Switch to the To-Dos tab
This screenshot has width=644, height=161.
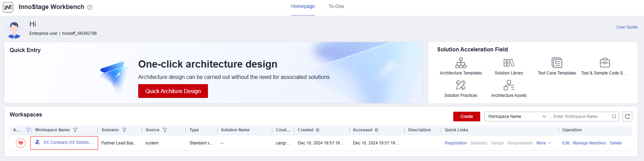(336, 6)
